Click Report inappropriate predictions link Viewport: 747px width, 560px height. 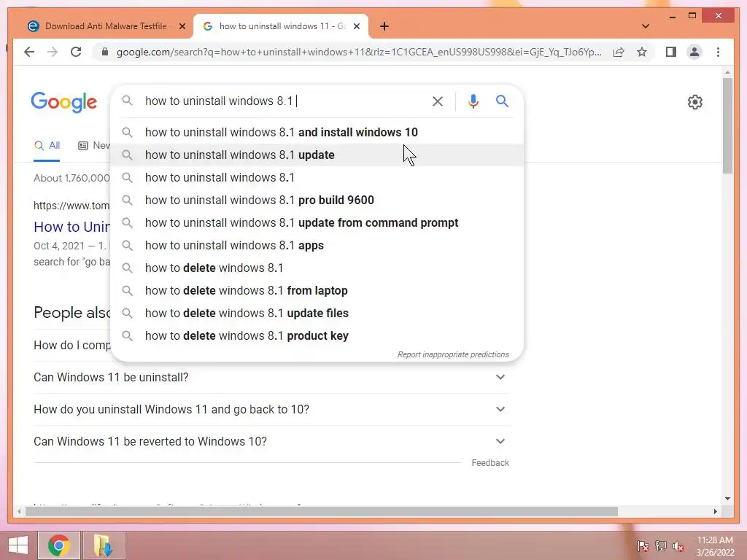[x=453, y=355]
